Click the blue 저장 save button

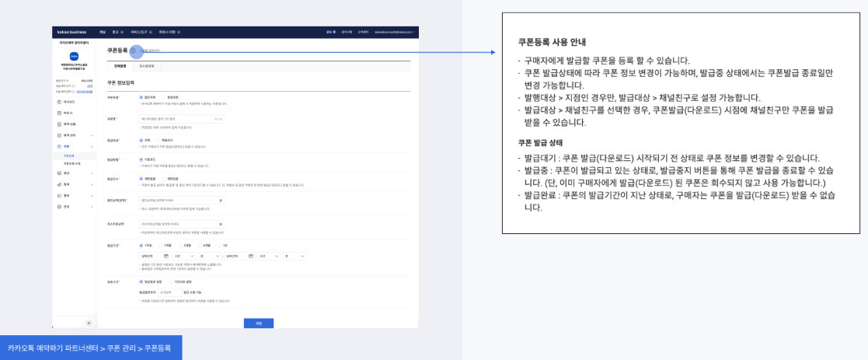pos(258,323)
